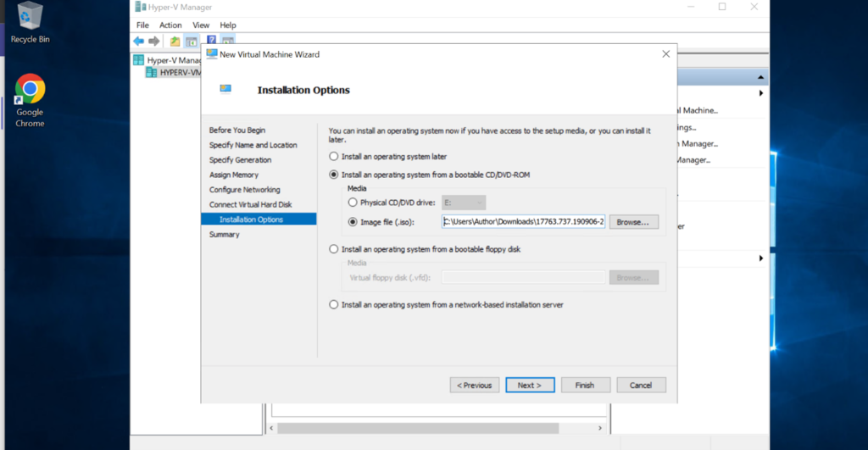This screenshot has height=450, width=868.
Task: Click the Finish button
Action: tap(585, 386)
